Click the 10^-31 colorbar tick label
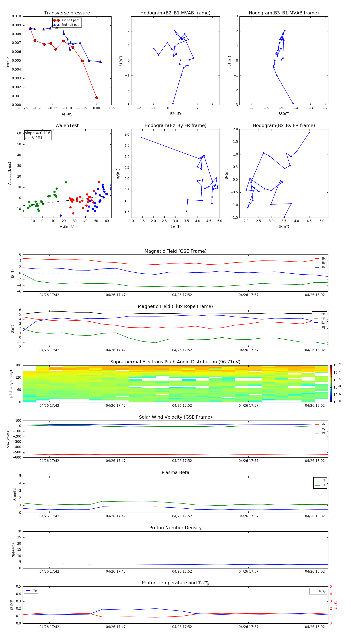351x644 pixels. [337, 402]
